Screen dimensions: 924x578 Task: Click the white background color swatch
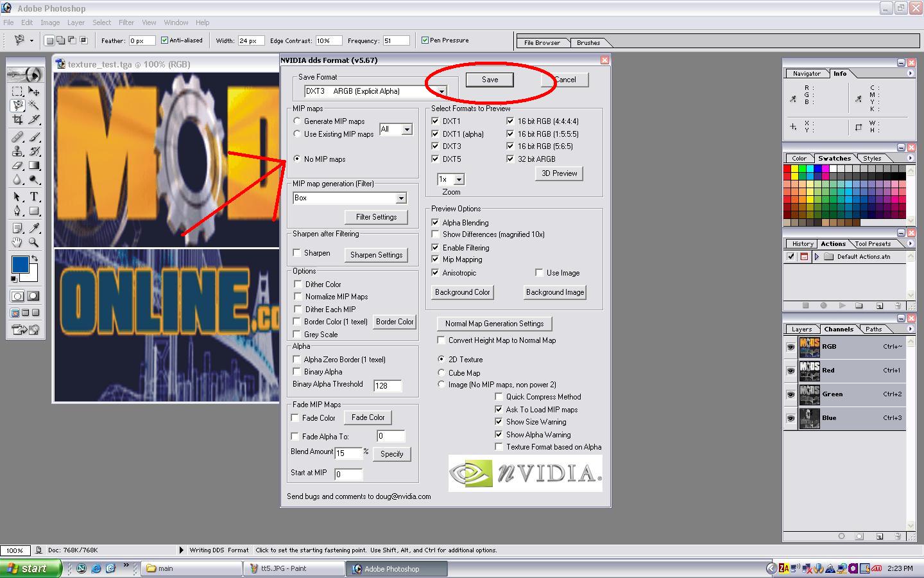pyautogui.click(x=32, y=276)
